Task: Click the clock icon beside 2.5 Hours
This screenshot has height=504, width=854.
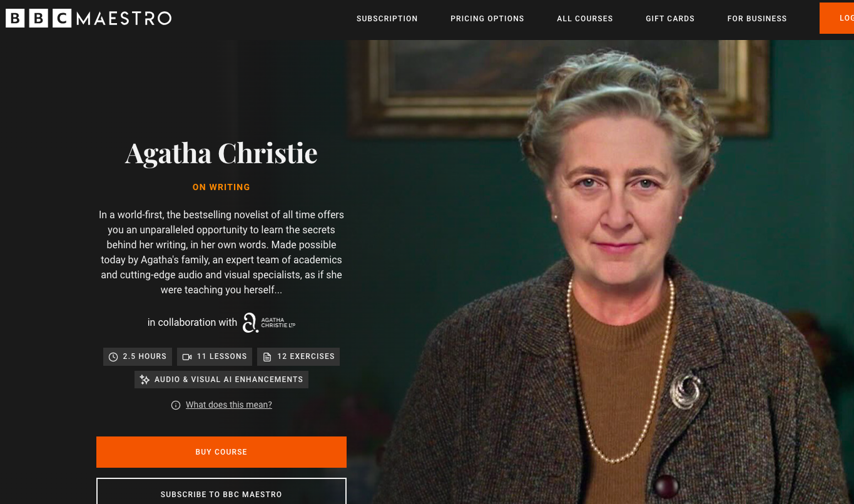Action: click(x=113, y=357)
